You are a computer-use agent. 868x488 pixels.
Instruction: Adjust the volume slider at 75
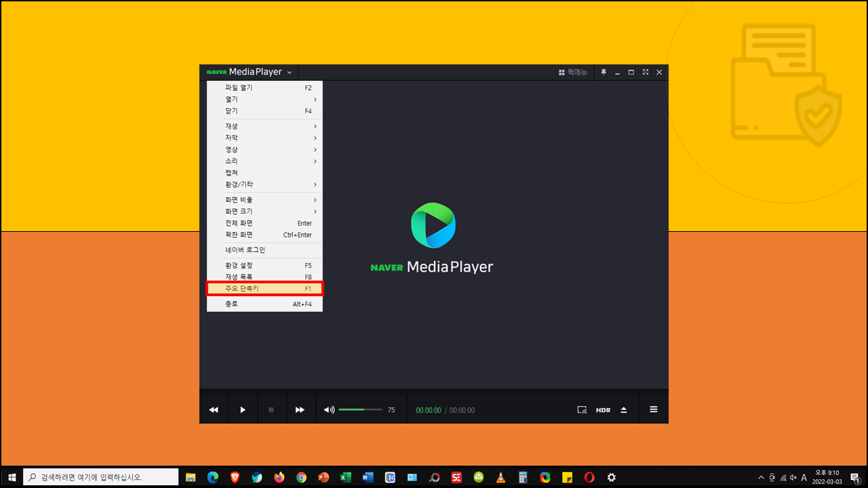click(x=360, y=409)
